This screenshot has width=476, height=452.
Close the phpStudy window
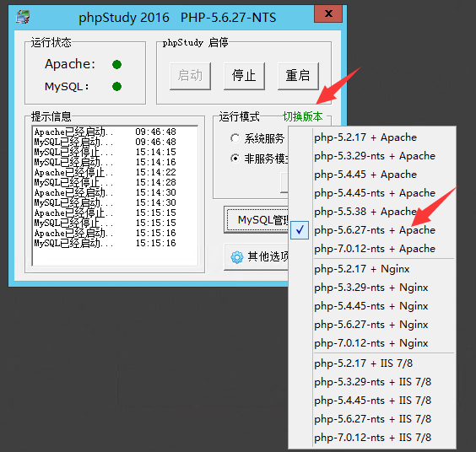click(328, 13)
